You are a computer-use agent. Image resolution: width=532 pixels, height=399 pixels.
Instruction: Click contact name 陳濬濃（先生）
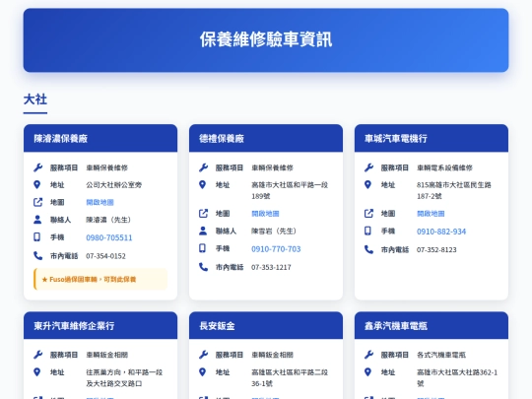(108, 220)
